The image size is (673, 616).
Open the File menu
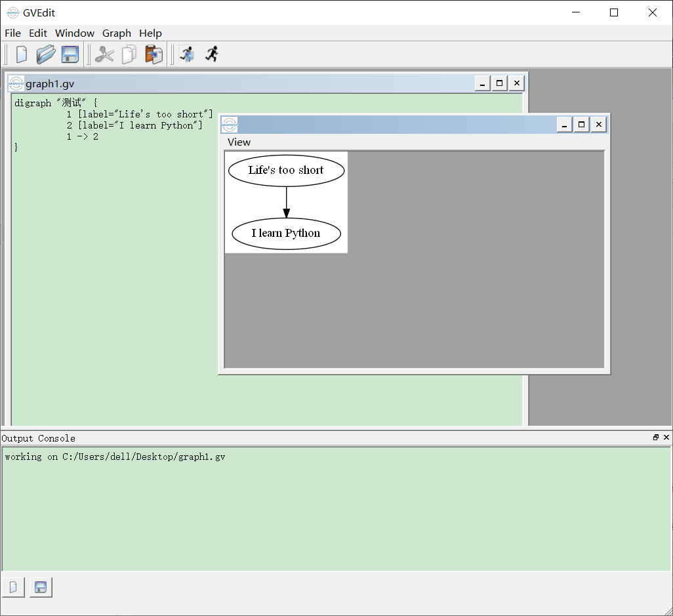(x=12, y=33)
